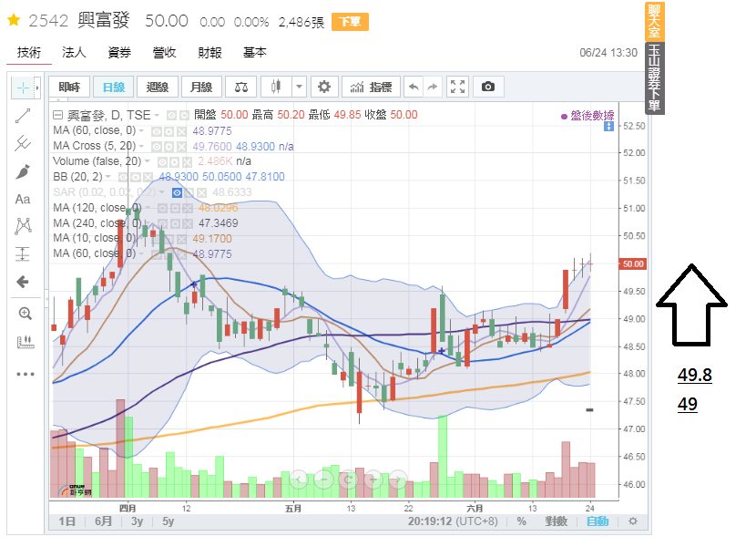756x547 pixels.
Task: Select the trend line drawing tool
Action: (24, 116)
